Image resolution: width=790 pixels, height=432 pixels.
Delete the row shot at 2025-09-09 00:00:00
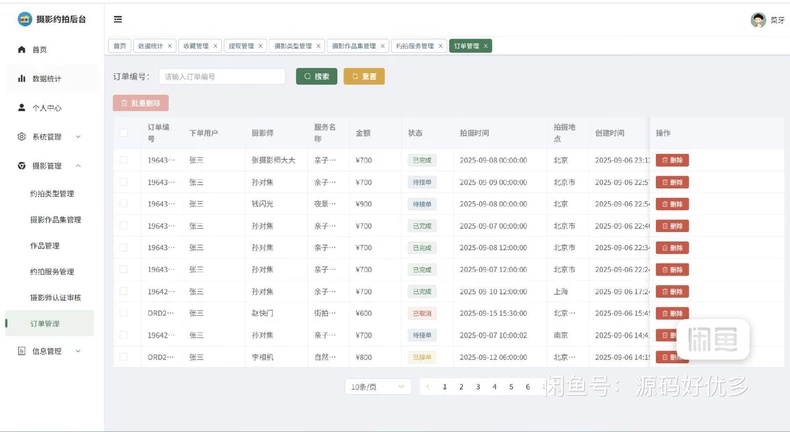tap(672, 182)
